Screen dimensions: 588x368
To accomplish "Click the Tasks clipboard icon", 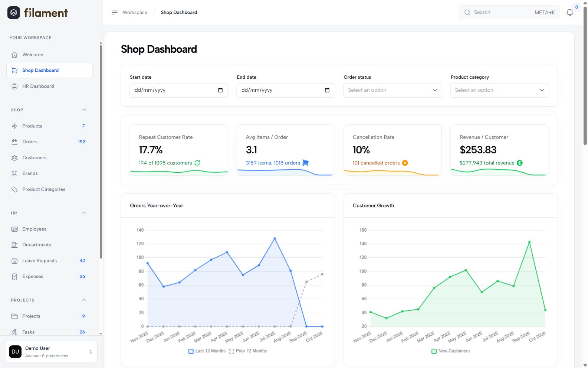I will (14, 332).
